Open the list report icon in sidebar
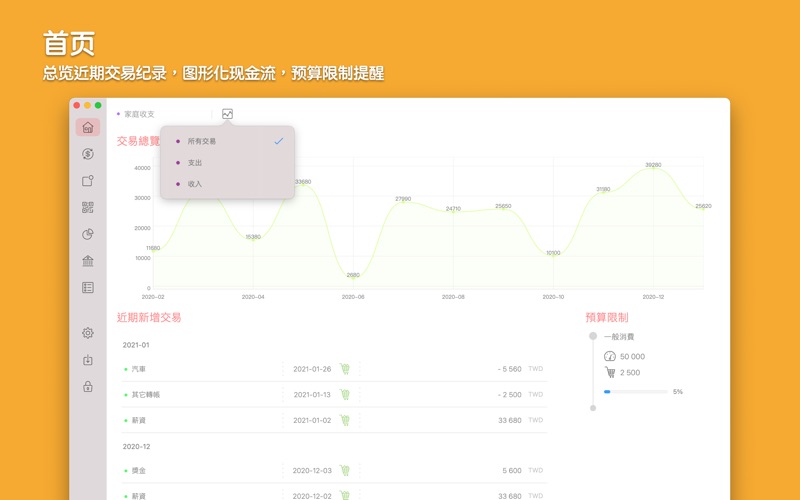The image size is (800, 500). 88,287
